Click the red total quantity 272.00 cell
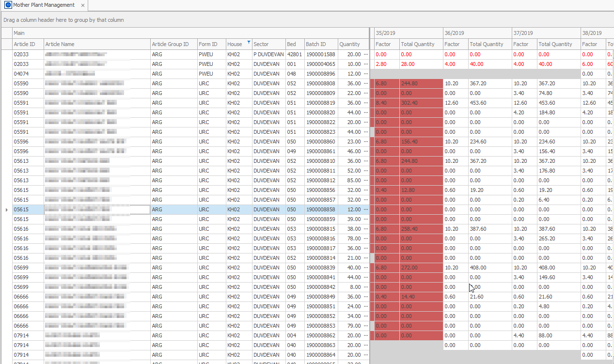Viewport: 614px width, 364px height. [421, 268]
